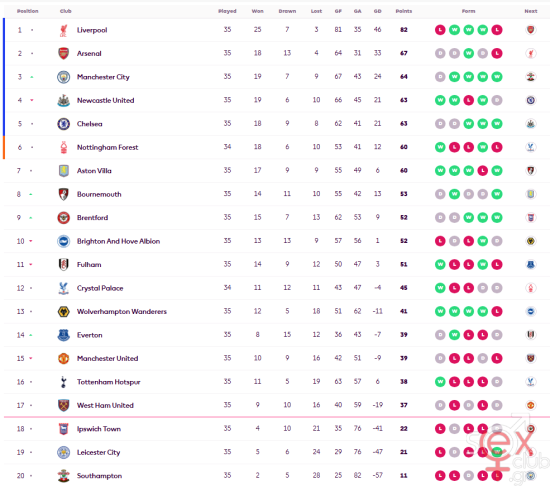Open Southampton's next opponent badge
Screen dimensions: 550x486
pos(531,475)
